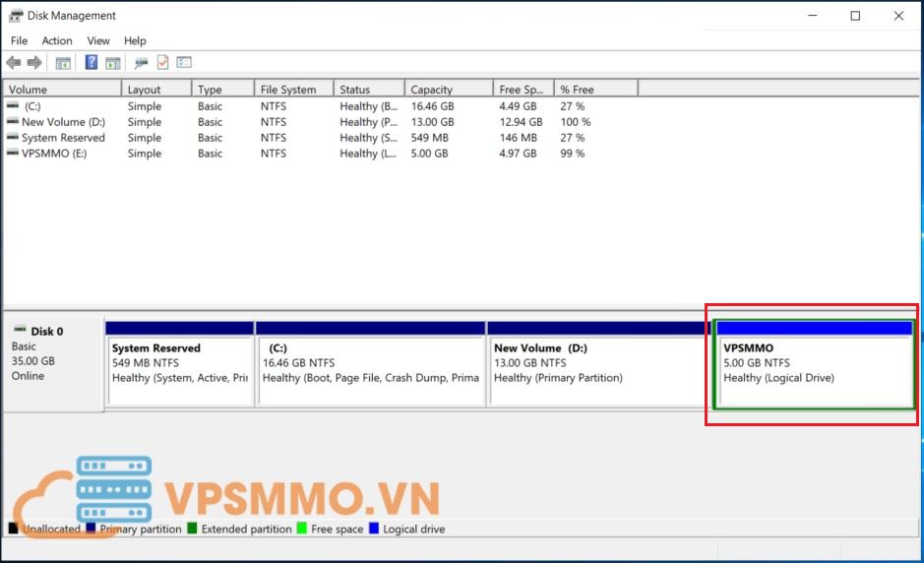Toggle the Show/Hide Console Tree icon
The height and width of the screenshot is (563, 924).
pyautogui.click(x=63, y=63)
